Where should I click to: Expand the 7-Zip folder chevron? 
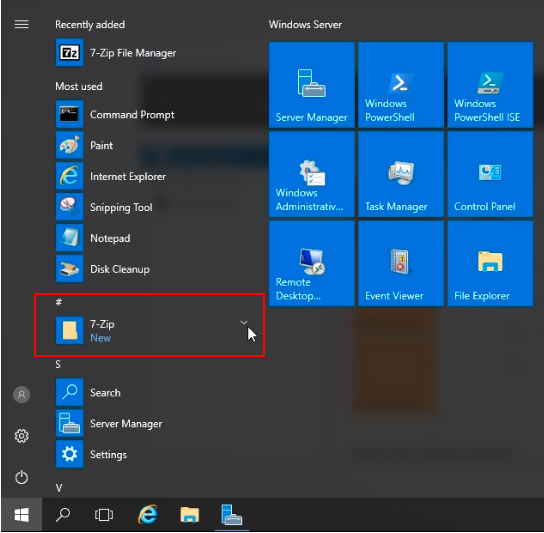point(244,323)
